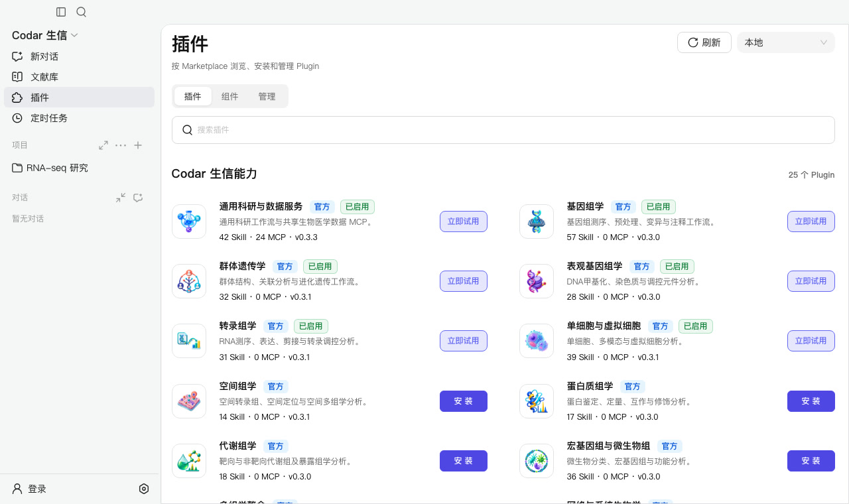This screenshot has height=504, width=849.
Task: Add a new project with plus icon
Action: (138, 145)
